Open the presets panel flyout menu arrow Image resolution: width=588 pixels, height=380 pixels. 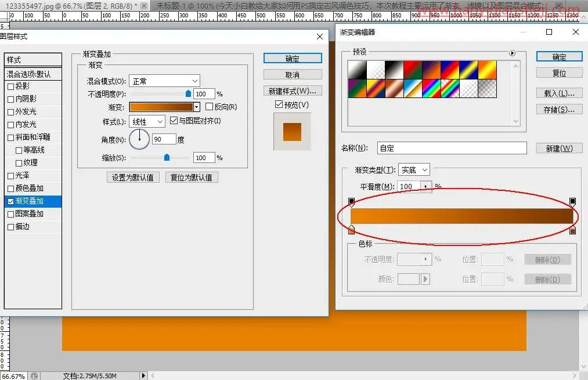click(512, 53)
